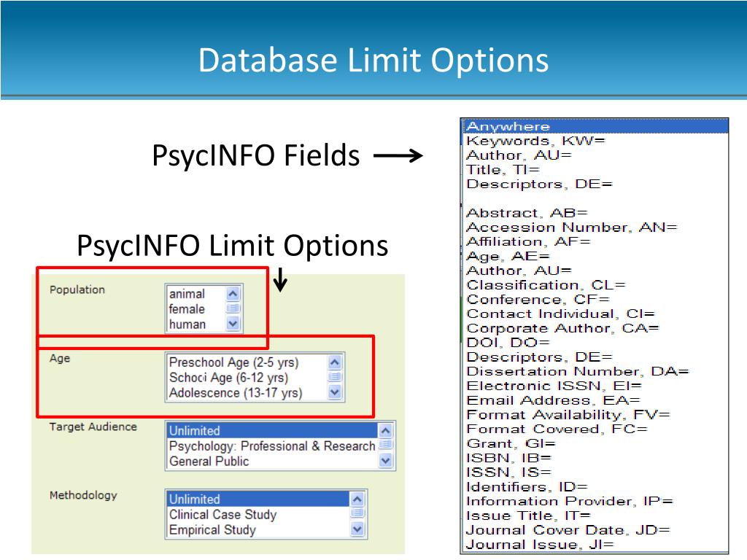Viewport: 747px width, 560px height.
Task: Select 'Psychology: Professional & Research' option
Action: tap(272, 446)
